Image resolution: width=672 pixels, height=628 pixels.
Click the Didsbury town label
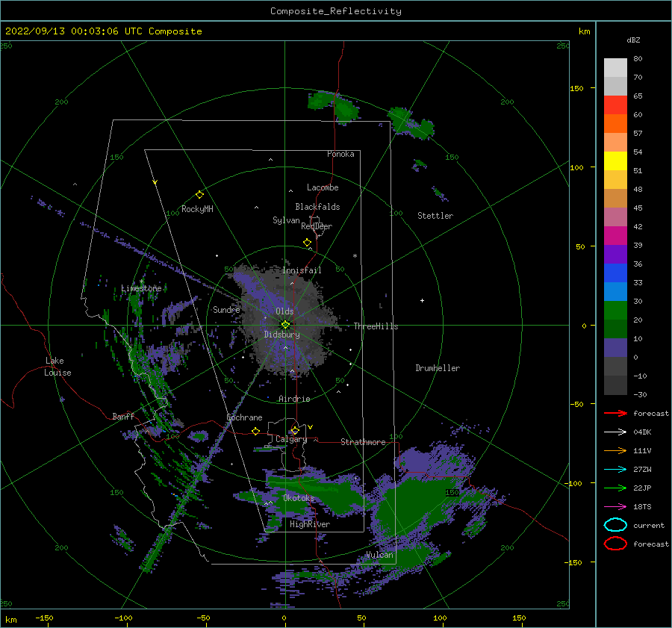(282, 335)
